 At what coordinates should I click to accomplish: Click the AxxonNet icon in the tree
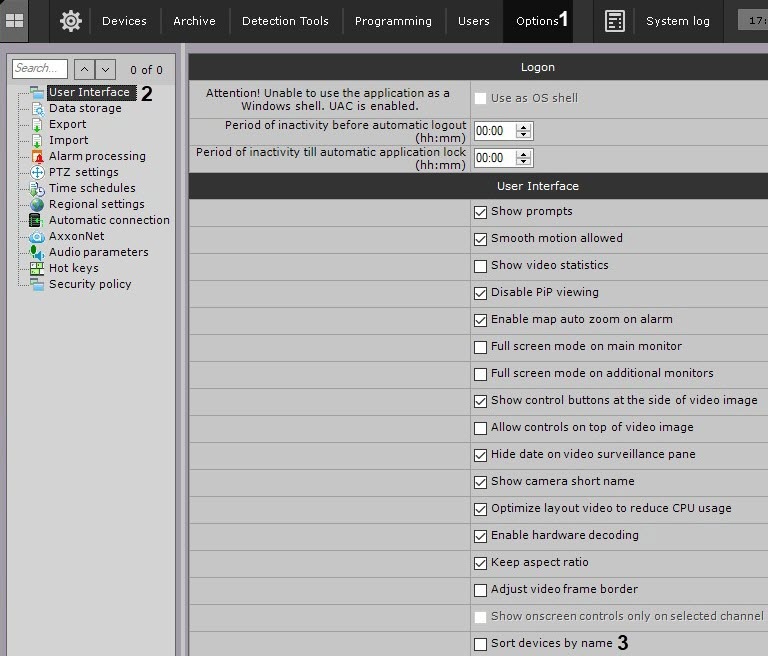point(37,236)
